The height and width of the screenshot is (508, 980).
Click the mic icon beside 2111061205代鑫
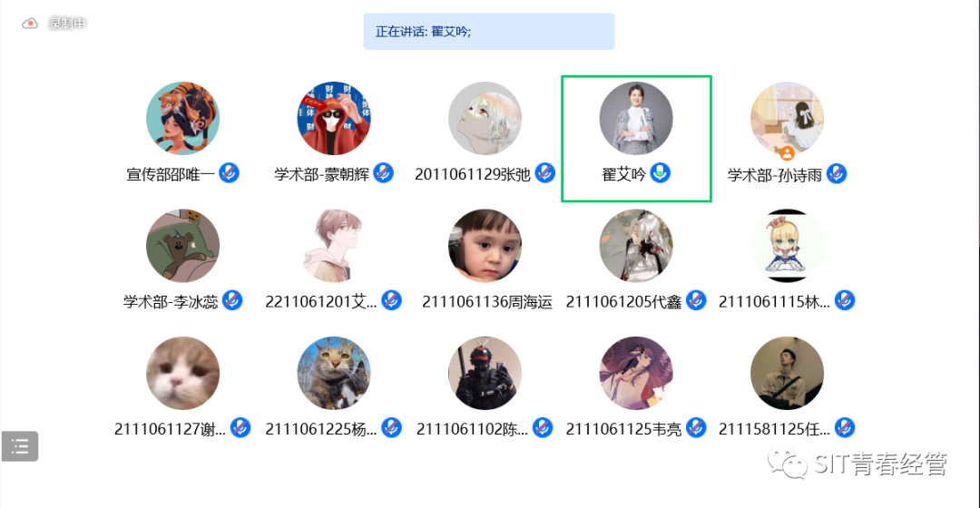[x=696, y=300]
